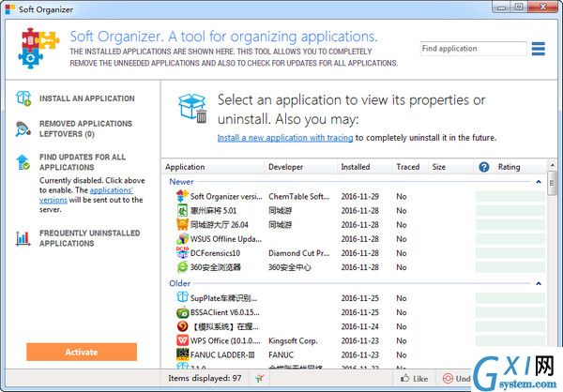Screen dimensions: 563x392
Task: Click the DCForensics10 app icon
Action: (182, 252)
